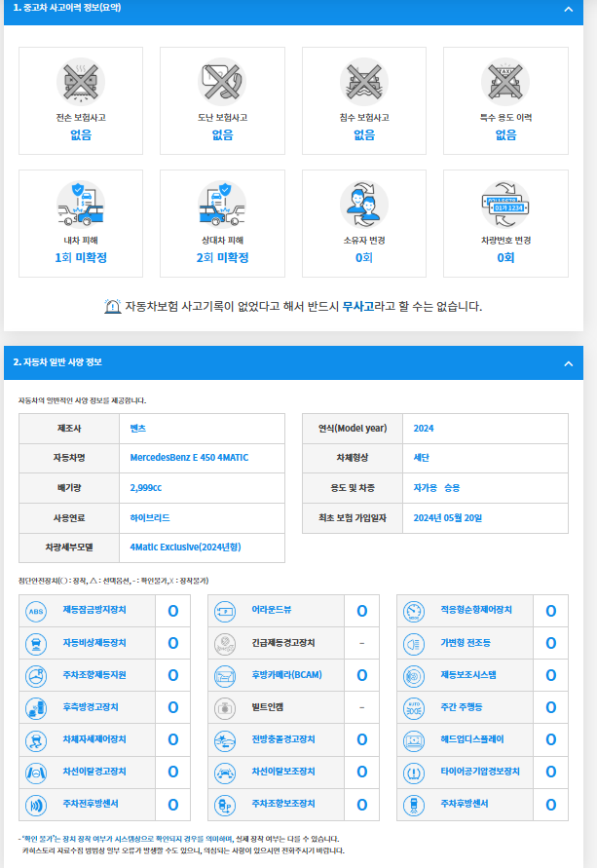Click 없음 under 도난 보험사고
597x868 pixels.
[x=222, y=134]
